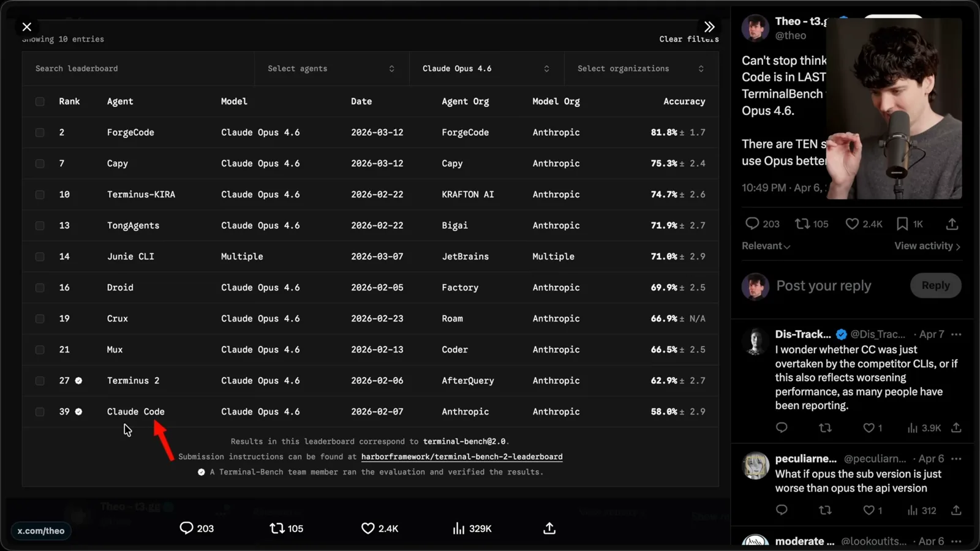Expand the Relevant sort dropdown
The height and width of the screenshot is (551, 980).
tap(766, 246)
